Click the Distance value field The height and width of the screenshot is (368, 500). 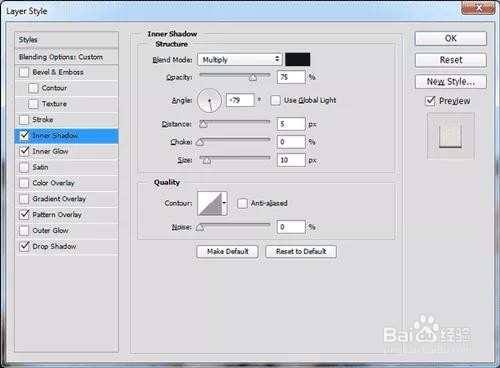click(x=291, y=124)
